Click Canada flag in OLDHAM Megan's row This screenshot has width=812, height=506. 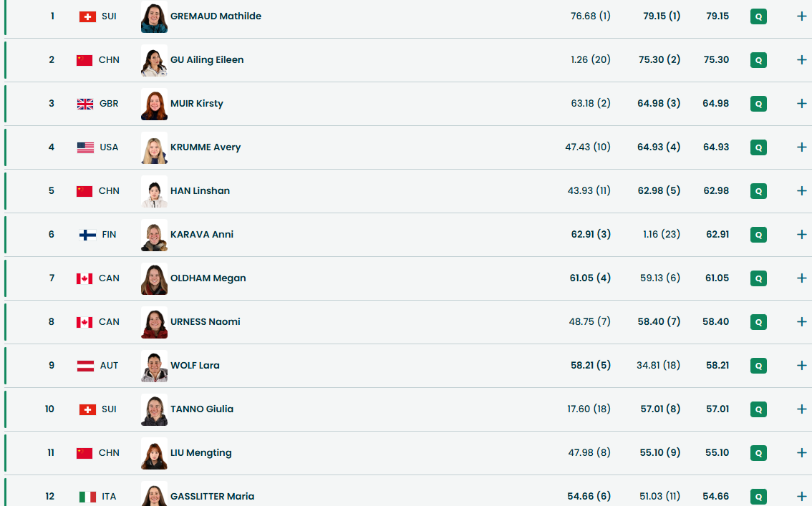click(x=84, y=278)
